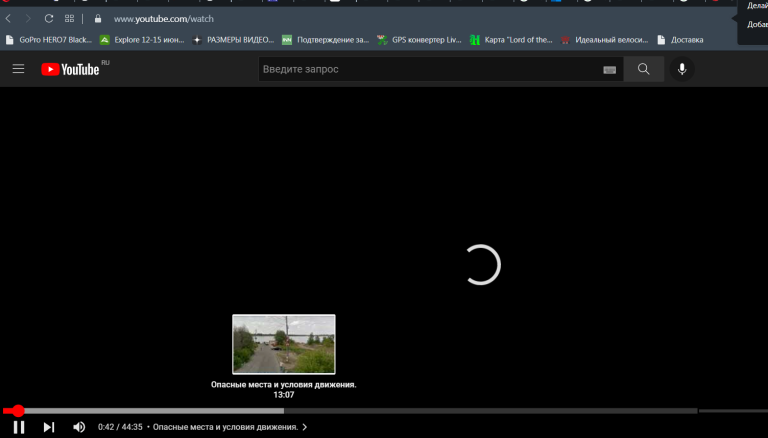Viewport: 768px width, 438px height.
Task: Skip to next video button
Action: pos(49,427)
